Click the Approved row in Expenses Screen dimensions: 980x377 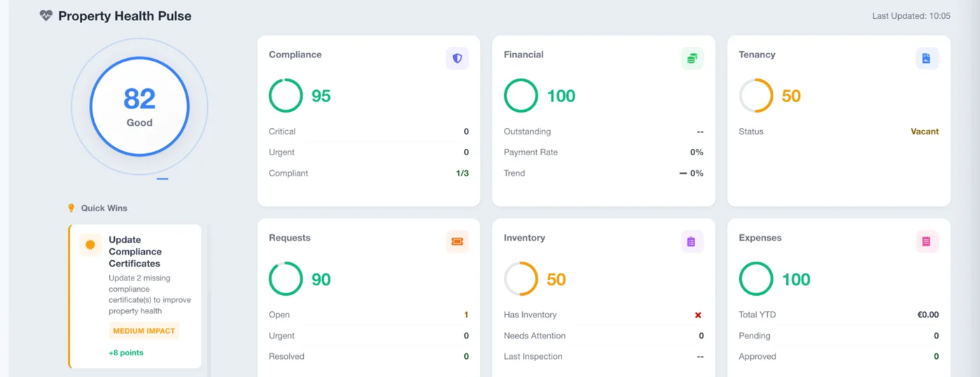pyautogui.click(x=839, y=357)
